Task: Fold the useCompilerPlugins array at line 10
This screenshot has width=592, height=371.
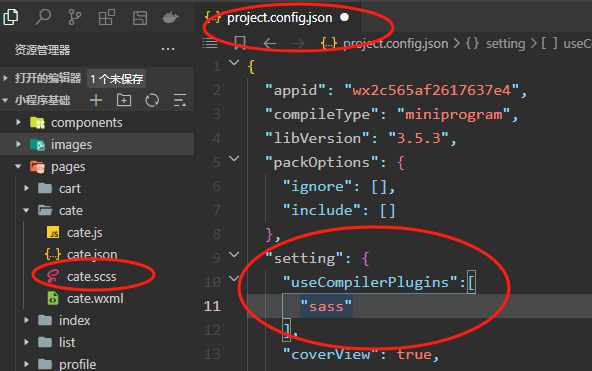Action: 234,279
